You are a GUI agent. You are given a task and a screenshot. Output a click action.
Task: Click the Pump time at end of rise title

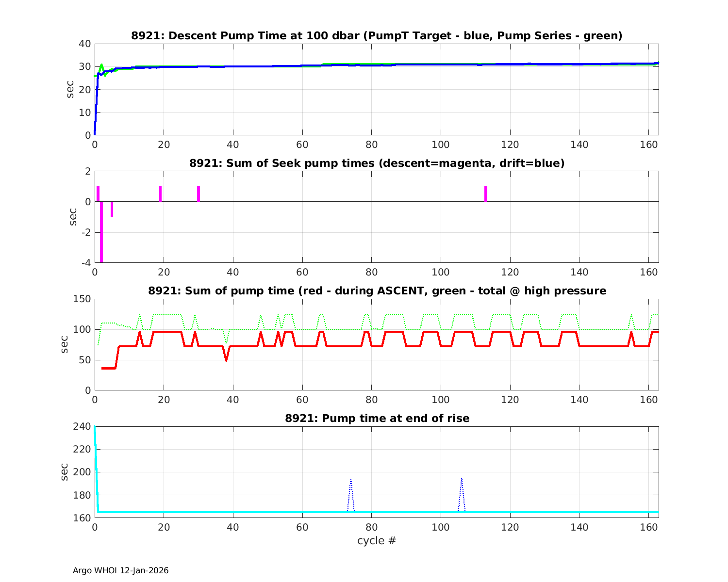[377, 418]
